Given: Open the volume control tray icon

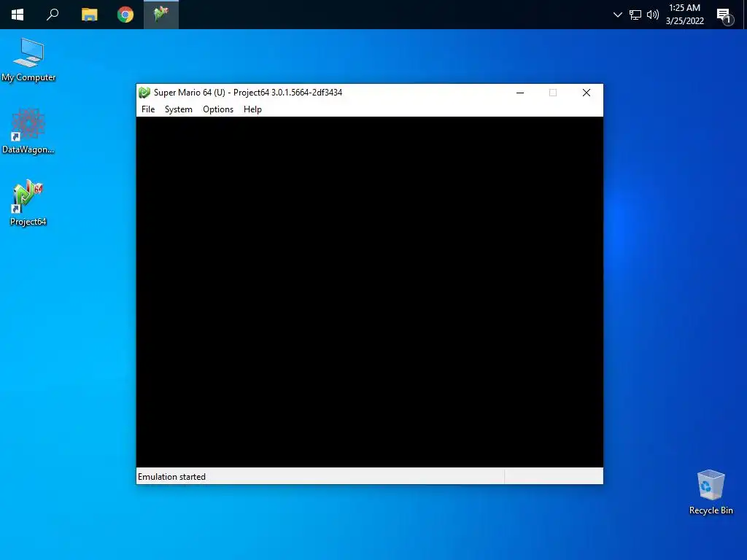Looking at the screenshot, I should [x=653, y=15].
